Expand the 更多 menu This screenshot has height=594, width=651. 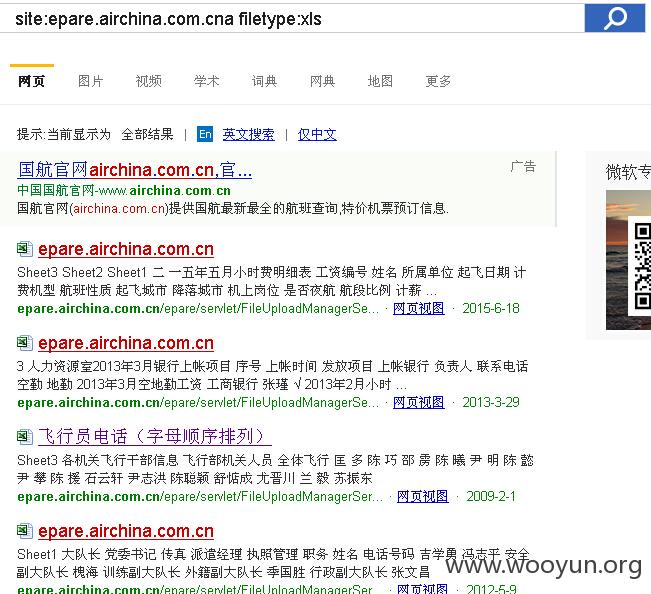coord(438,81)
